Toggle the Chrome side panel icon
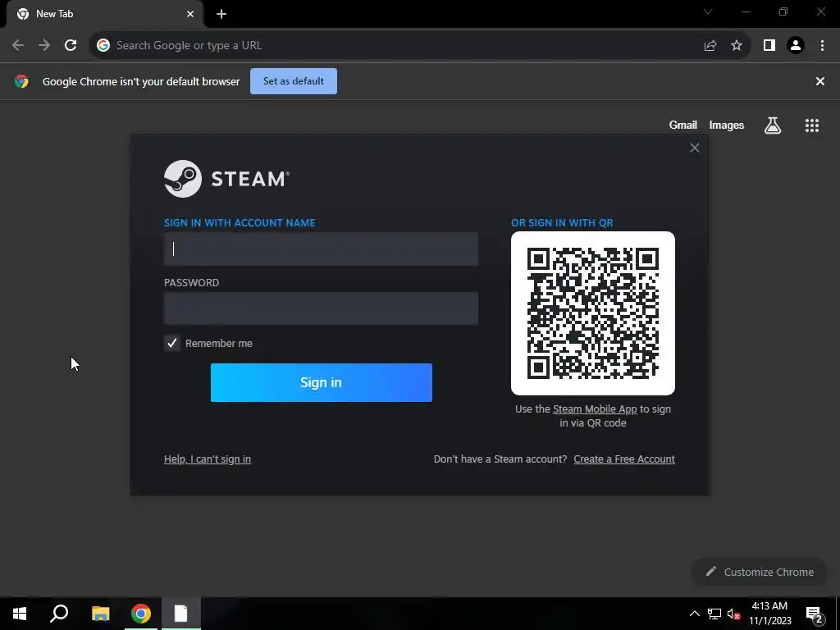This screenshot has width=840, height=630. (x=769, y=46)
